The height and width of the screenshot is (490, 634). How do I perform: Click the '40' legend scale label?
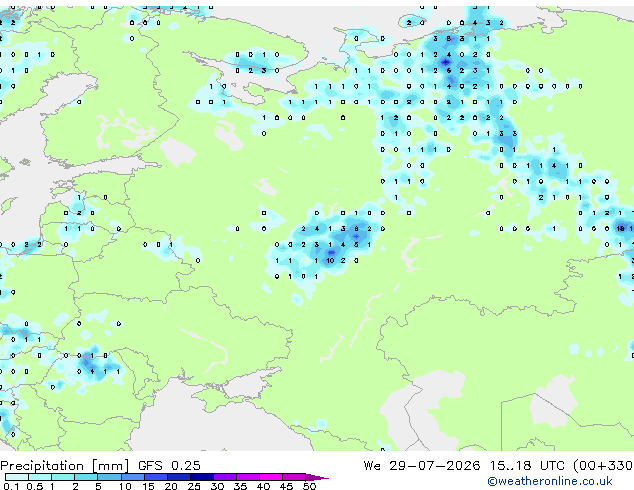[x=263, y=486]
